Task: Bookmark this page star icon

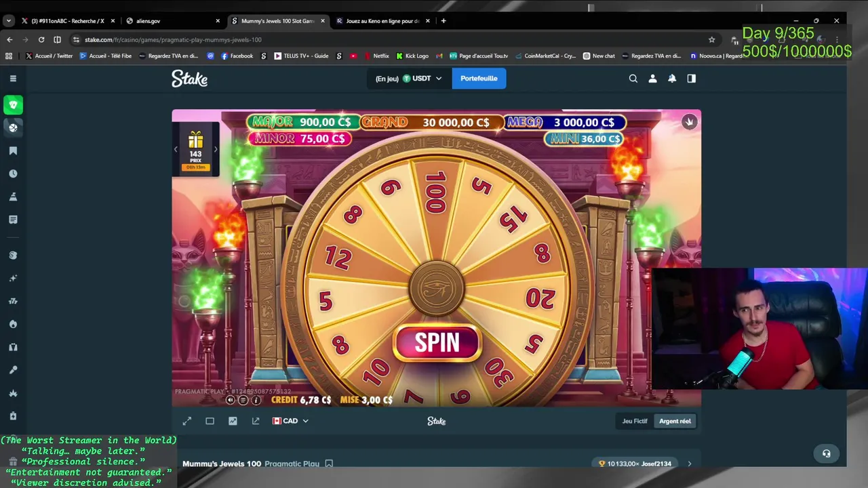Action: pos(711,39)
